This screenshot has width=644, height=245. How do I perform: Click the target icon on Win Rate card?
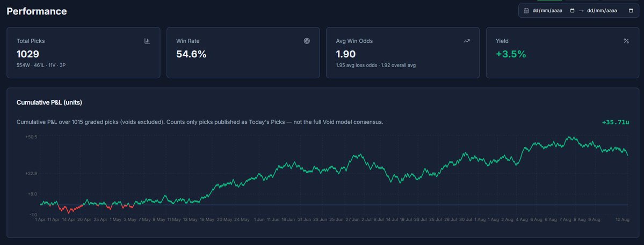point(307,41)
